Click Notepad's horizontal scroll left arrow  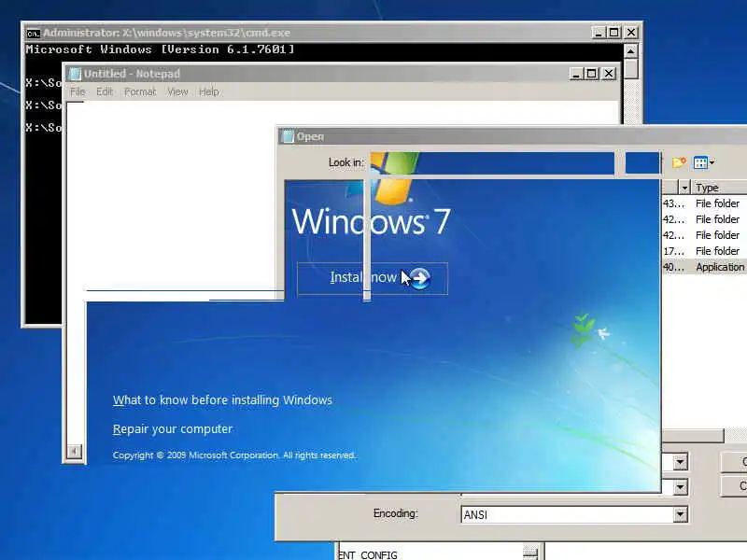click(x=74, y=451)
